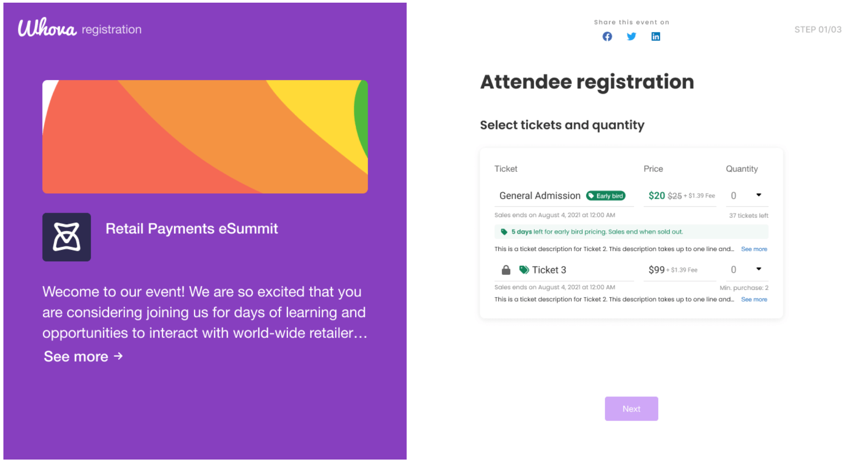Click the Retail Payments eSummit event logo
The image size is (868, 466).
click(x=66, y=237)
